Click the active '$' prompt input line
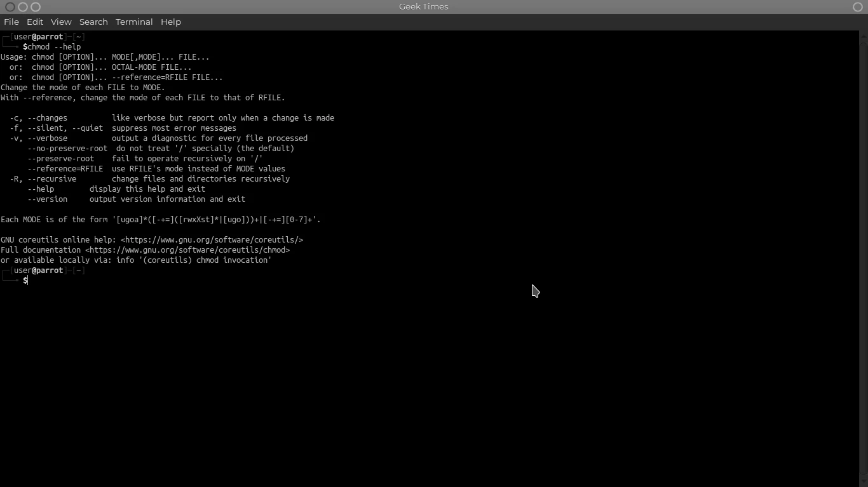868x487 pixels. click(25, 281)
